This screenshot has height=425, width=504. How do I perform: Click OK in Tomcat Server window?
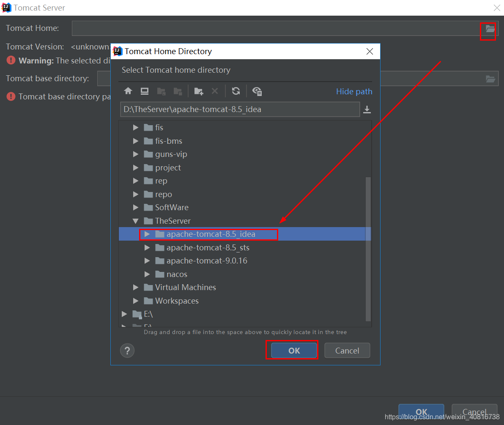422,412
